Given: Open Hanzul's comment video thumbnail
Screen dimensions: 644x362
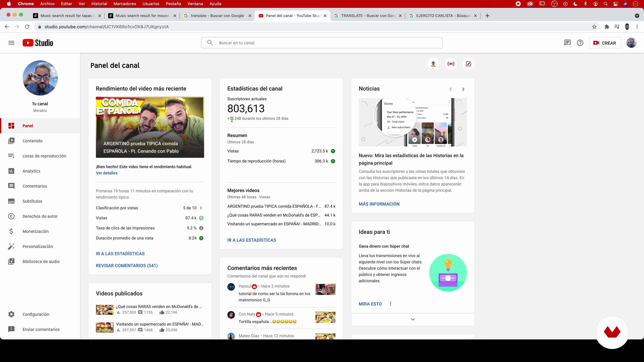Looking at the screenshot, I should [x=325, y=289].
